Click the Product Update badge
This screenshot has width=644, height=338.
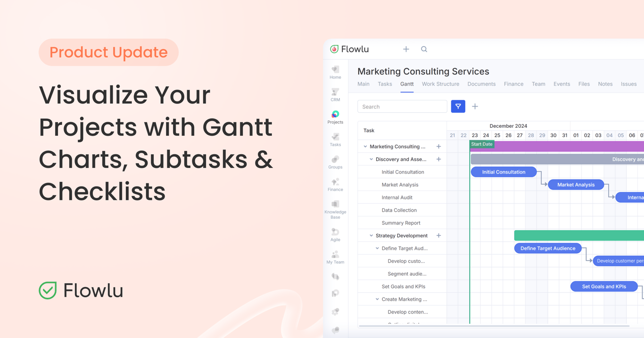coord(108,52)
